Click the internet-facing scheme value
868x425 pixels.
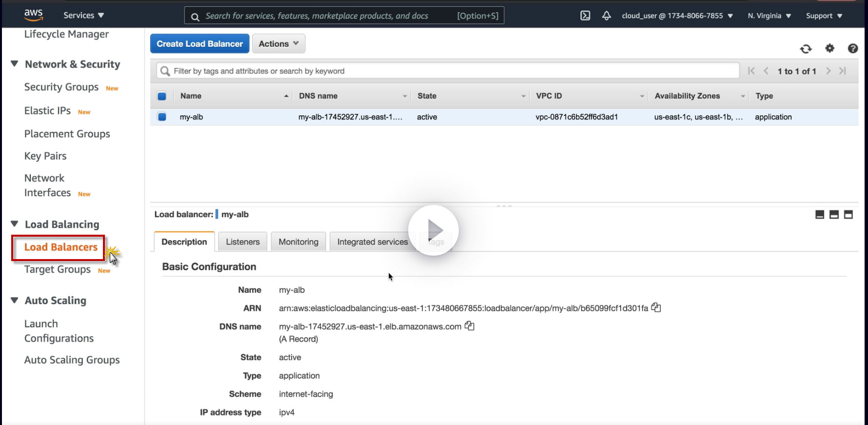pos(306,394)
